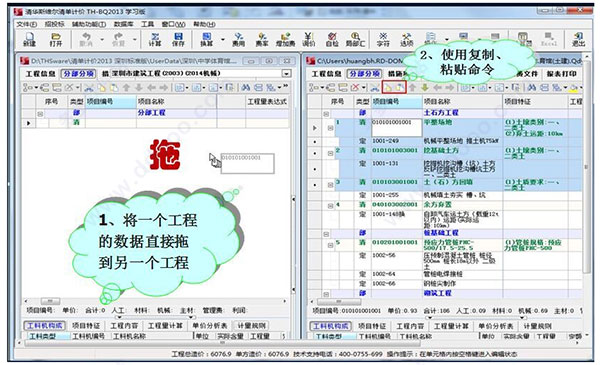600x365 pixels.
Task: Open the 报表打印 tab in right window
Action: coord(561,73)
